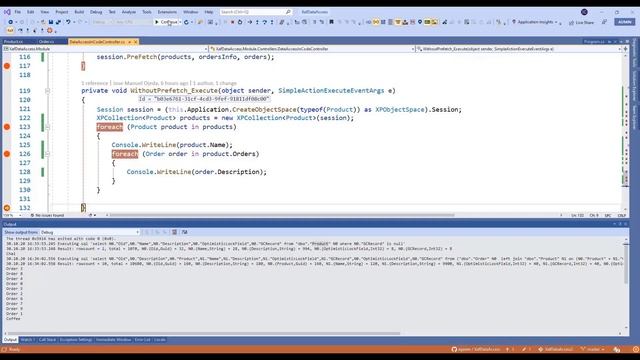640x360 pixels.
Task: Switch to the Call Stack tab
Action: click(47, 340)
